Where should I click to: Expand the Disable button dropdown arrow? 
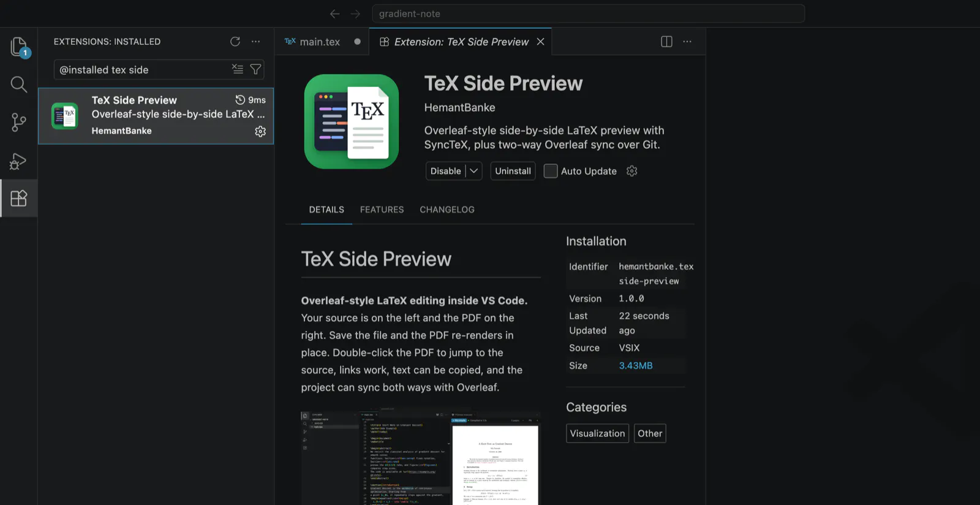(474, 171)
